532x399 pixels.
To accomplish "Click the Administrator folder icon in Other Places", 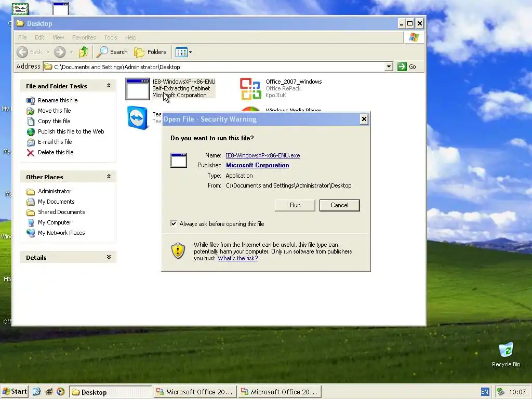I will [31, 191].
